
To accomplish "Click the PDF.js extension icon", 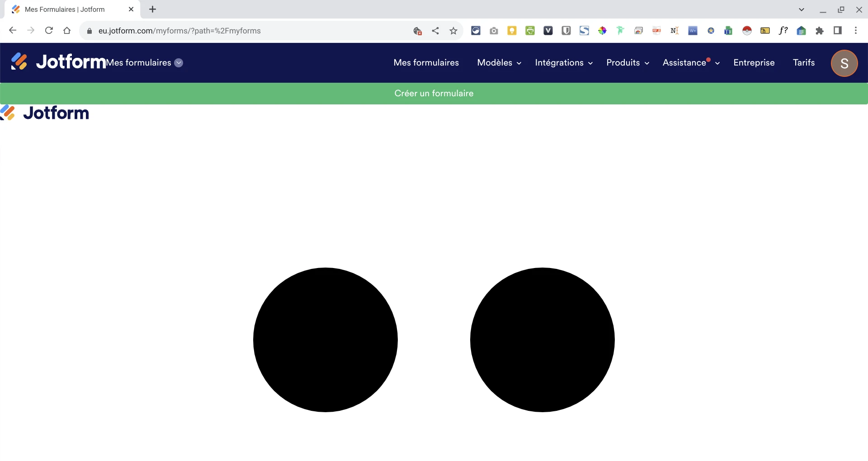I will tap(656, 30).
